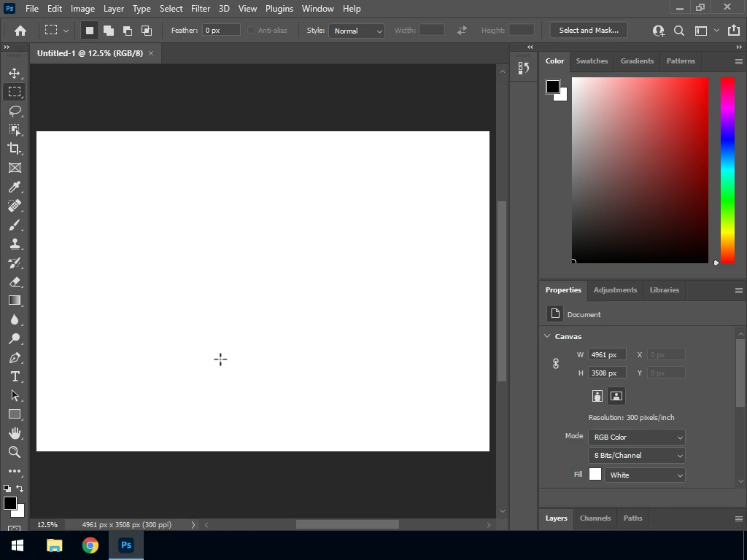Select the Hand tool

tap(15, 433)
